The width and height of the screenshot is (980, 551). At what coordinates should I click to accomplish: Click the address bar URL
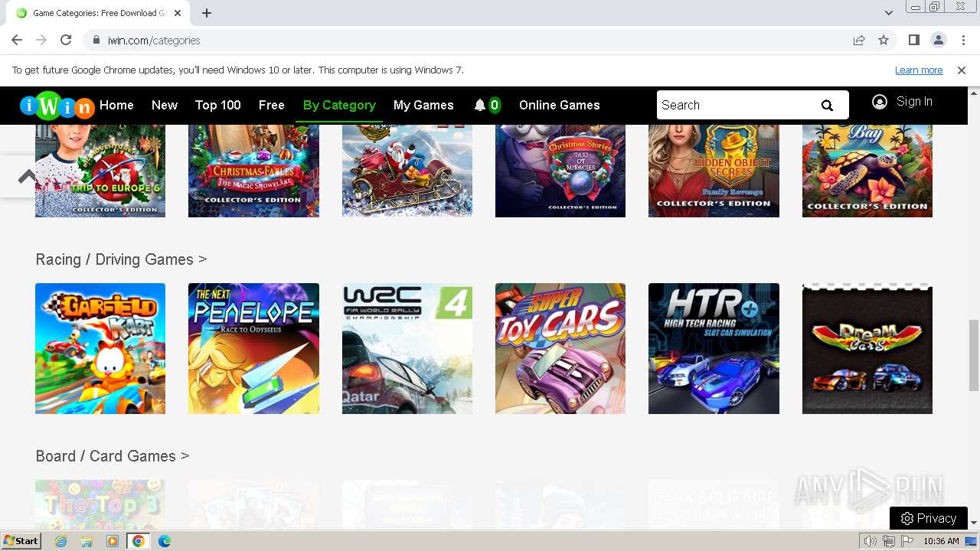coord(154,41)
